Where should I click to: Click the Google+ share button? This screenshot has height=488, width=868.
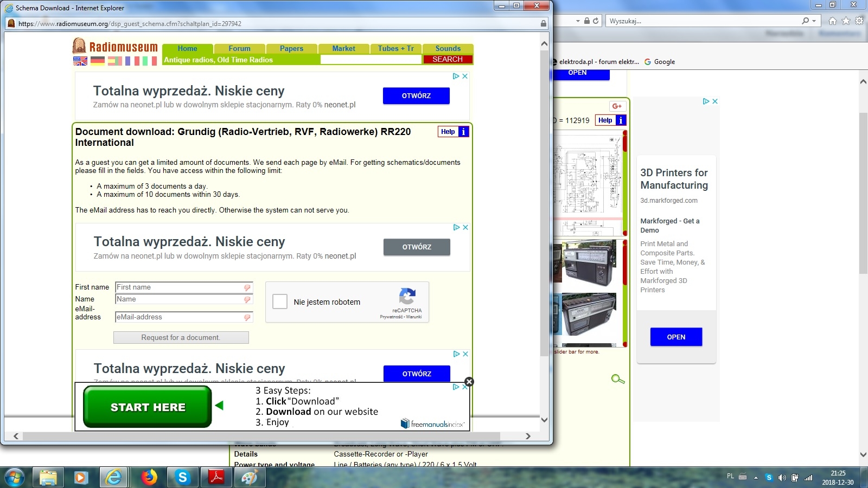(617, 106)
